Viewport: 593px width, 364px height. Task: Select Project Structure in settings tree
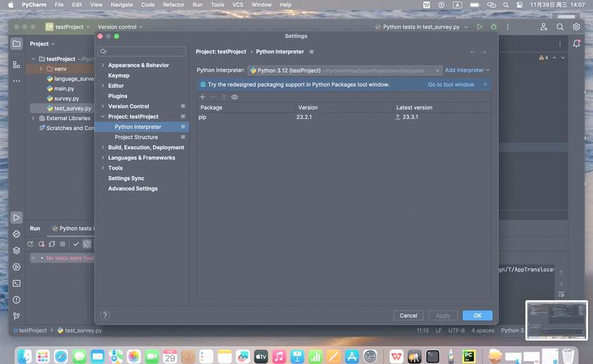pos(136,137)
